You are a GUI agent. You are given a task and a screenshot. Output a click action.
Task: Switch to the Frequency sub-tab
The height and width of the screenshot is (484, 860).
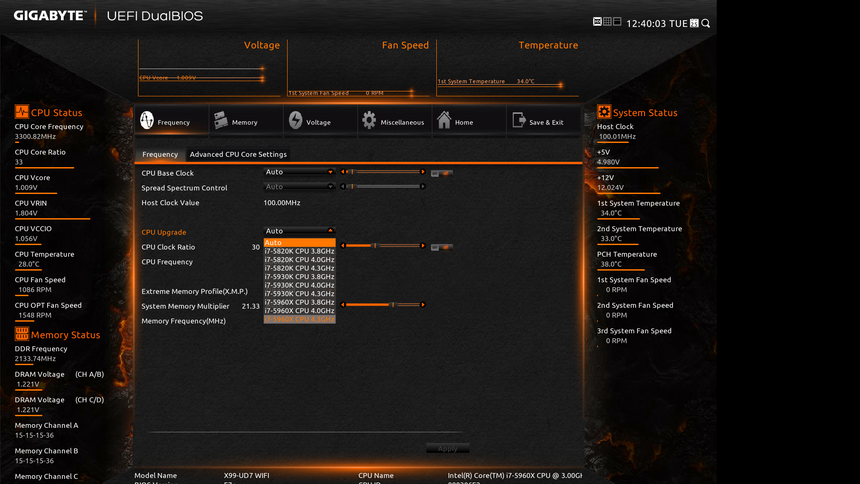pos(160,154)
